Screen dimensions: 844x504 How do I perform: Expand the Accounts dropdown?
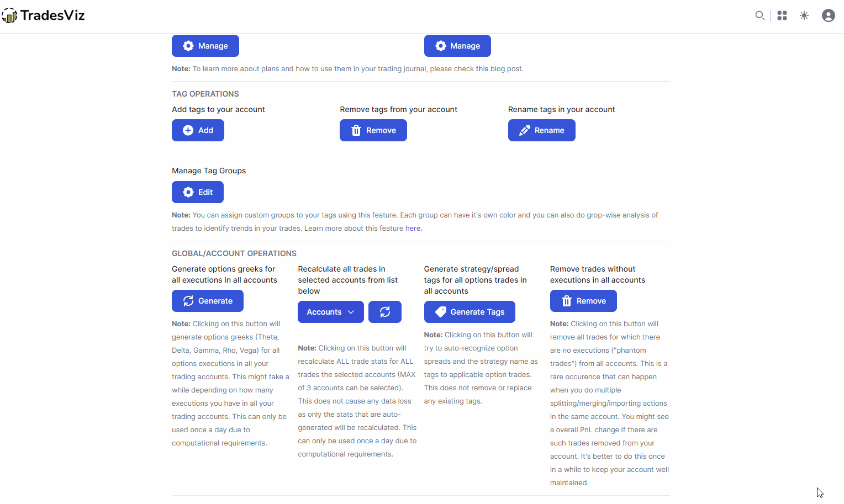click(x=331, y=312)
